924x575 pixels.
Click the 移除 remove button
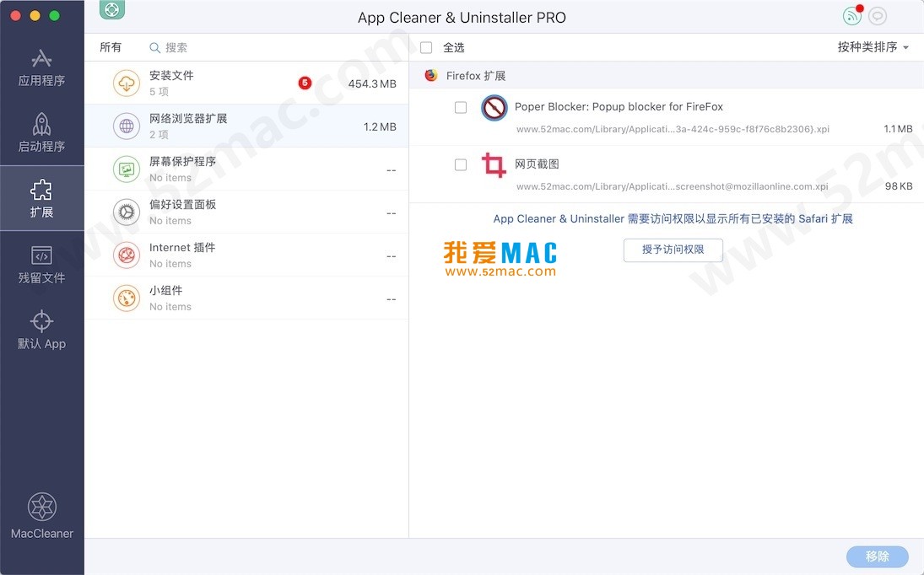click(878, 556)
